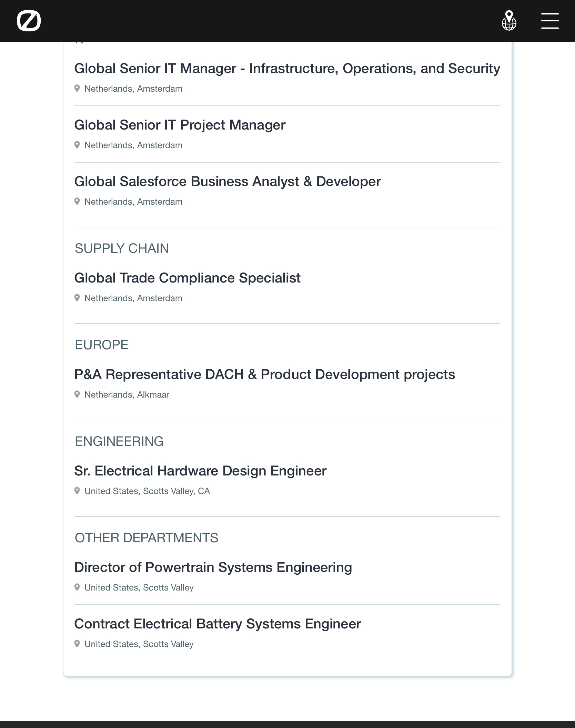Open the hamburger menu

coord(550,21)
